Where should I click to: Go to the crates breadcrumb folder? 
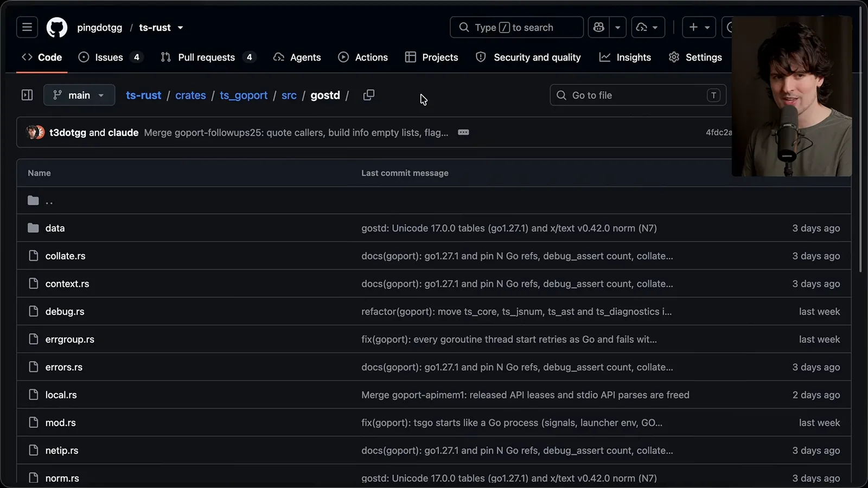pos(190,95)
